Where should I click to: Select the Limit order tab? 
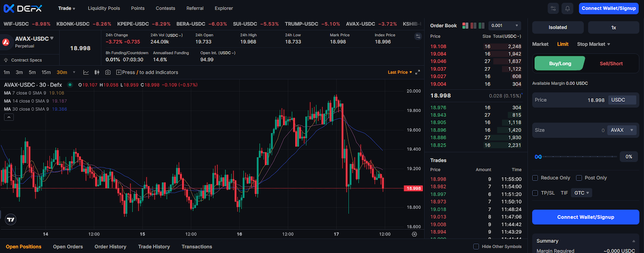[x=563, y=44]
